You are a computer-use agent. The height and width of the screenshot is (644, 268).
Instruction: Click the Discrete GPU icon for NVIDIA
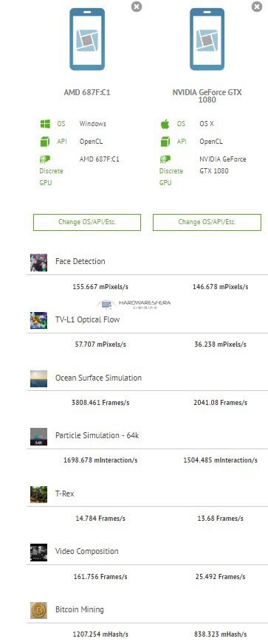click(165, 159)
